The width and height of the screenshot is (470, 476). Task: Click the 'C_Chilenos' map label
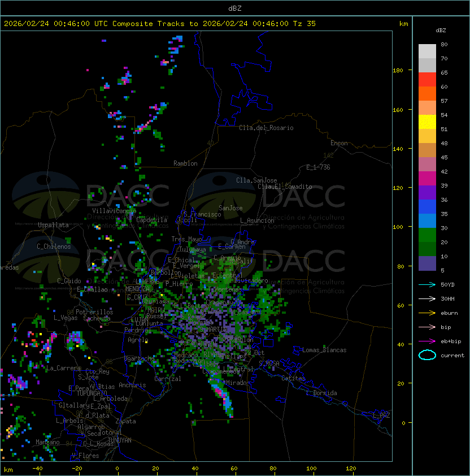[54, 246]
